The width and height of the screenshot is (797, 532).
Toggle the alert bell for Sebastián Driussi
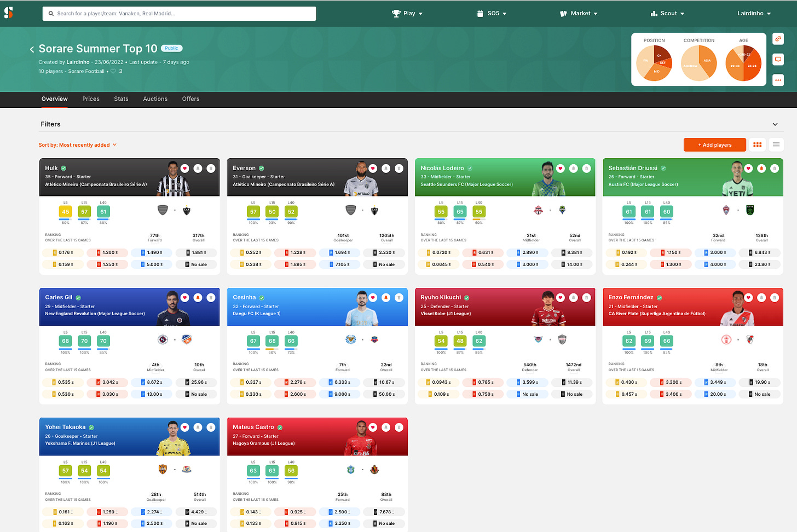[761, 169]
